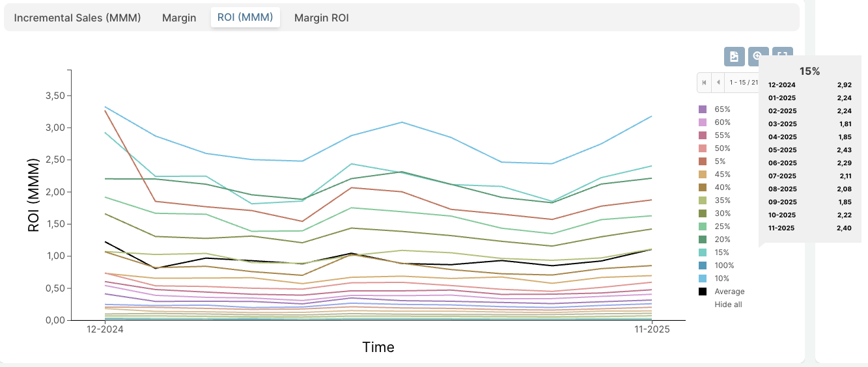Screen dimensions: 868x367
Task: Toggle the 65% series in legend
Action: (x=722, y=109)
